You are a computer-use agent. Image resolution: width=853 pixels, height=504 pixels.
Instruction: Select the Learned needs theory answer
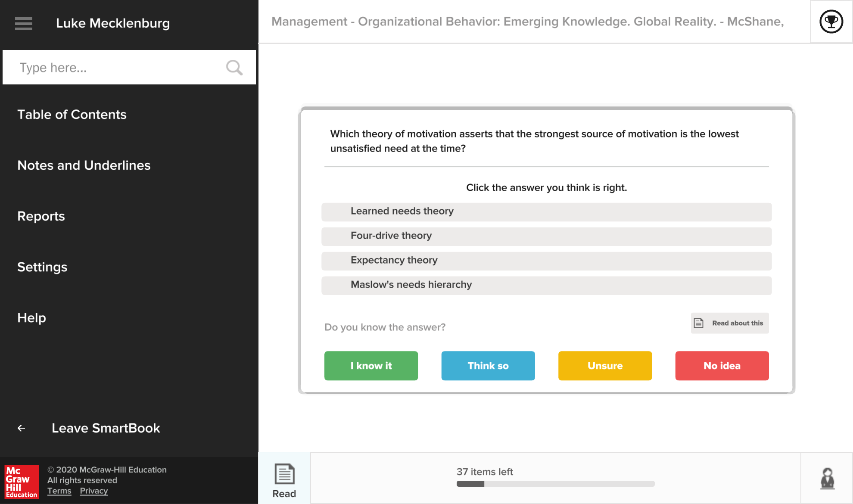(546, 212)
